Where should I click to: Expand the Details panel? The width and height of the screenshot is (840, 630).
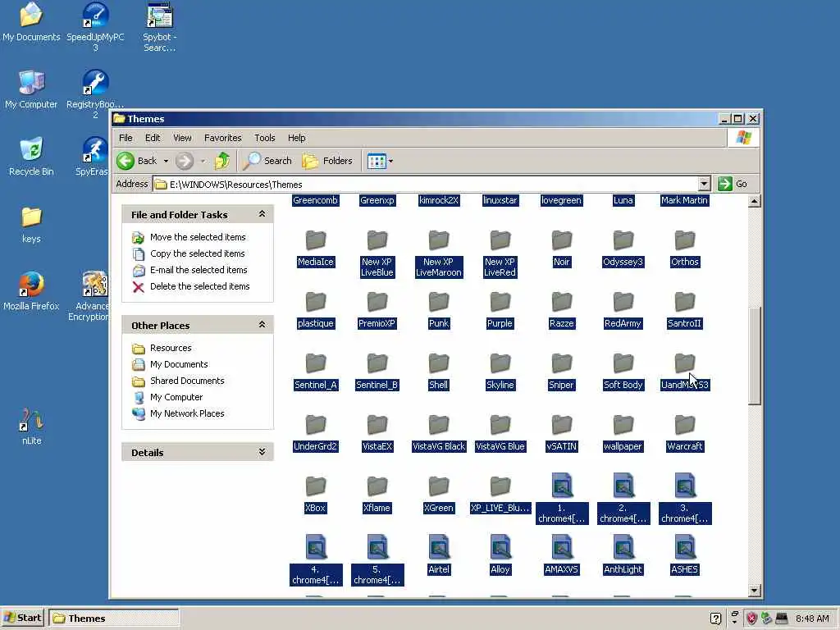click(262, 452)
